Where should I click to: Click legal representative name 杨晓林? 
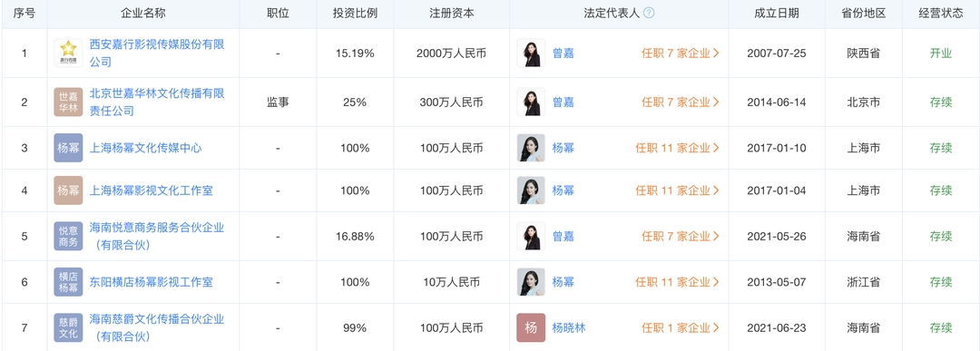[x=569, y=328]
